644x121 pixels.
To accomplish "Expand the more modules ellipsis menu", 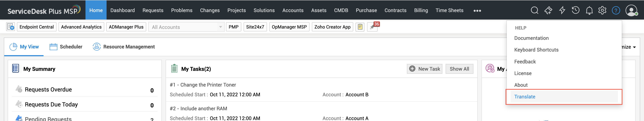I will [477, 11].
